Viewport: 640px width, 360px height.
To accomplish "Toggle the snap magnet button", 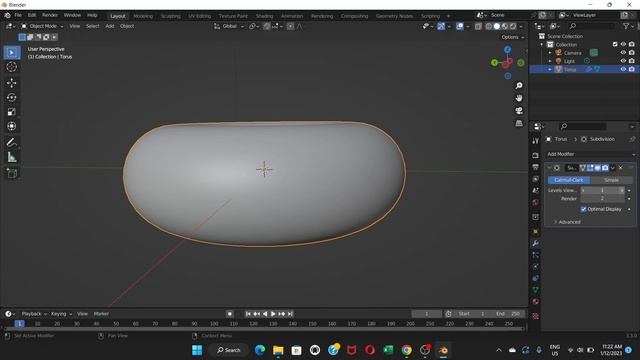I will click(x=267, y=26).
